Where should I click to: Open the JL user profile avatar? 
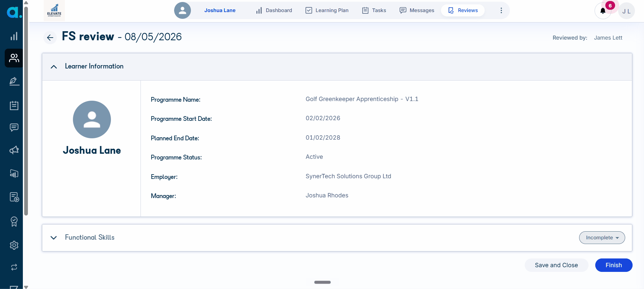pos(626,11)
